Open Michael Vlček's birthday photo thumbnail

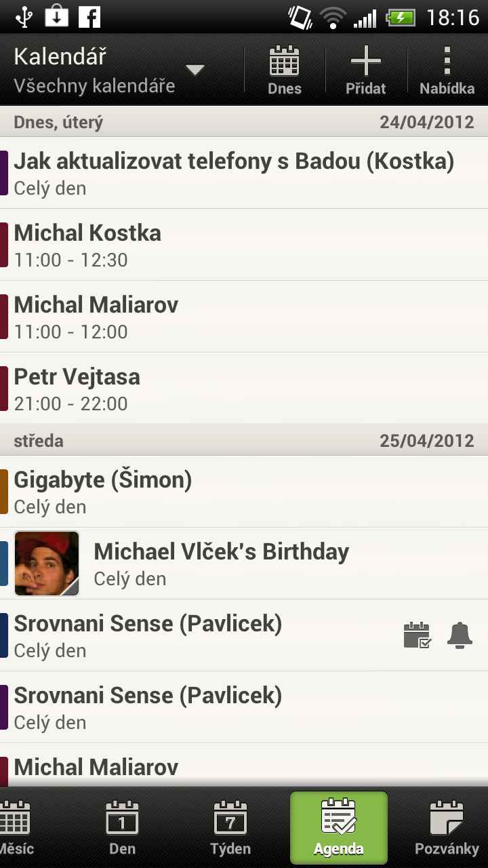(47, 564)
